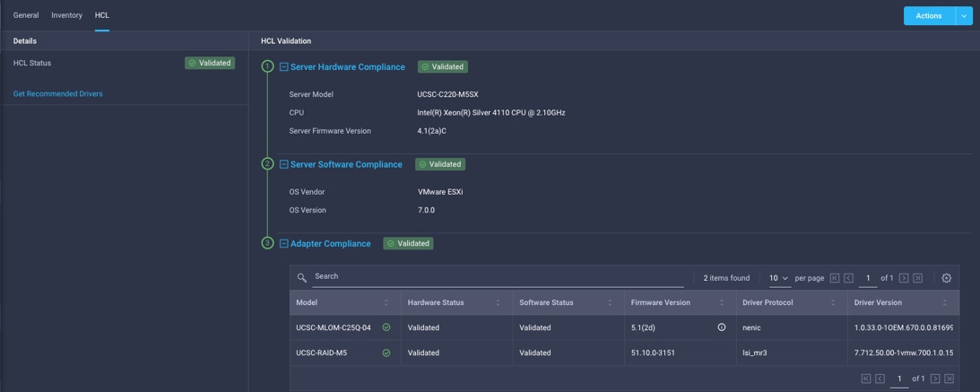This screenshot has height=392, width=980.
Task: Click Adapter Compliance heading
Action: pyautogui.click(x=331, y=244)
